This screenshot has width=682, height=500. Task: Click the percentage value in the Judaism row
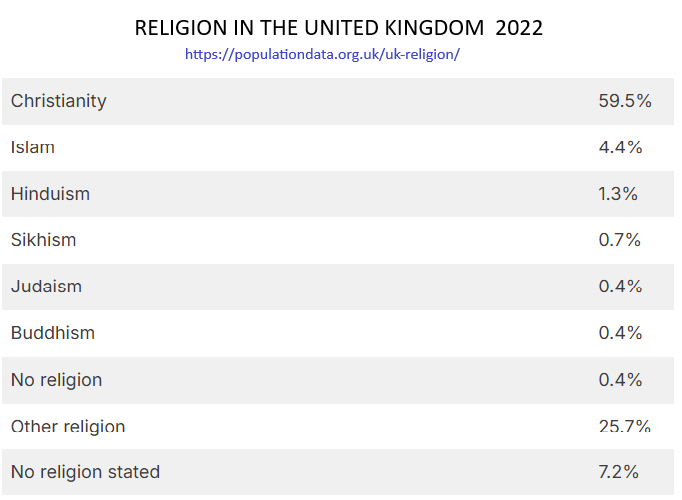[x=620, y=287]
